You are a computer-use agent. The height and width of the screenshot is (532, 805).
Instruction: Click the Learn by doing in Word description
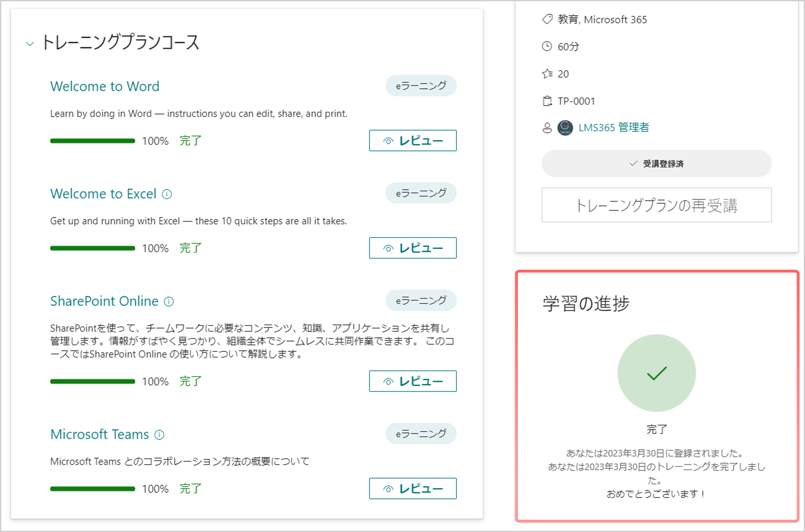click(199, 114)
